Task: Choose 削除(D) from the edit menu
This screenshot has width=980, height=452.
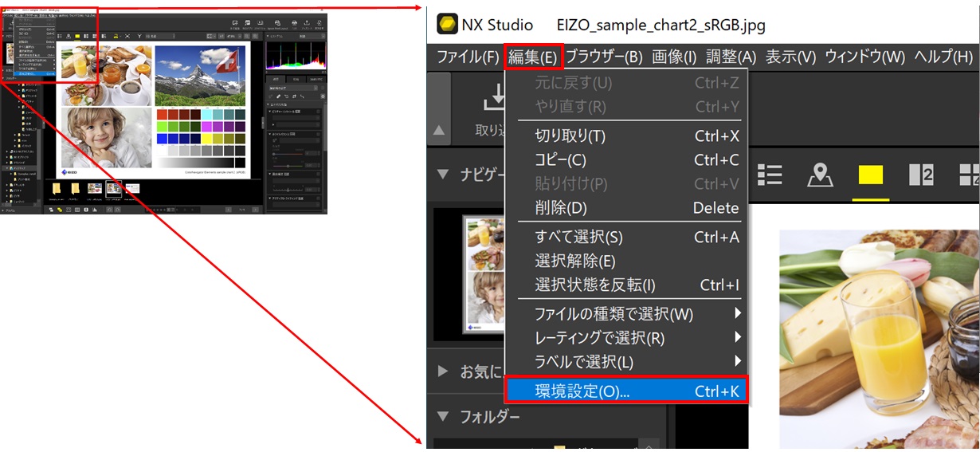Action: (626, 208)
